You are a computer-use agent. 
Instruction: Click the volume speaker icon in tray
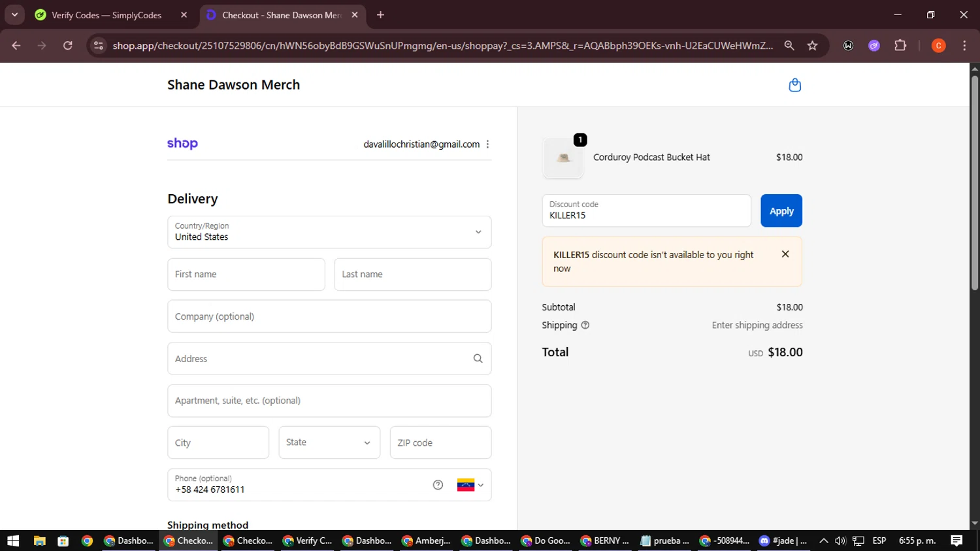(x=840, y=541)
